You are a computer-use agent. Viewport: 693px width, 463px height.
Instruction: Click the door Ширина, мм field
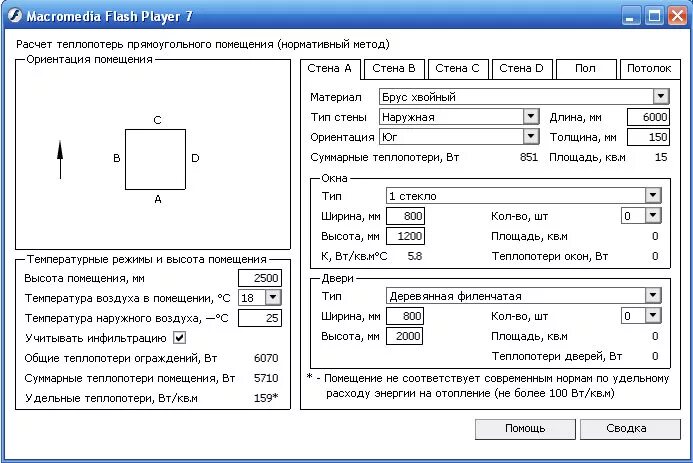tap(404, 316)
